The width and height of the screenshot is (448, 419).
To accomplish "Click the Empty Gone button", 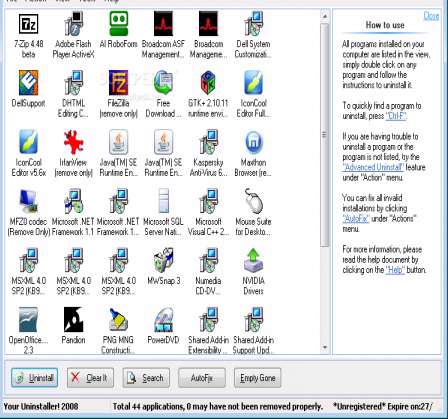I will [257, 378].
